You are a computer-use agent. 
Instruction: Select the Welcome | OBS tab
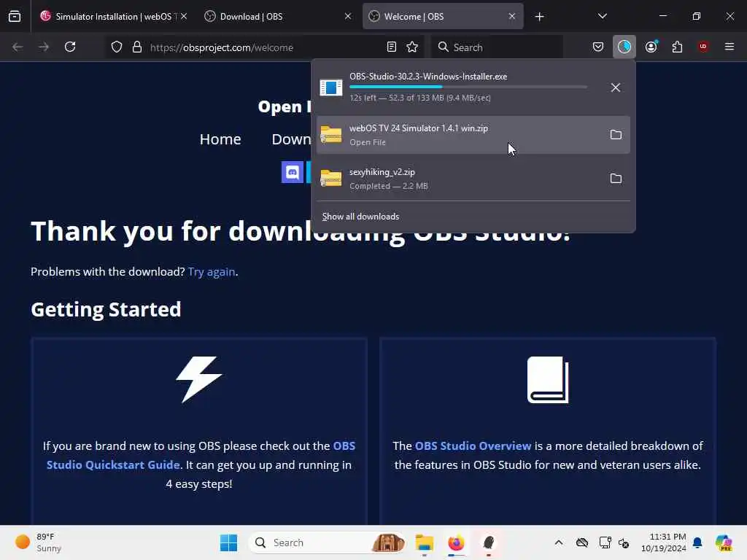point(443,17)
